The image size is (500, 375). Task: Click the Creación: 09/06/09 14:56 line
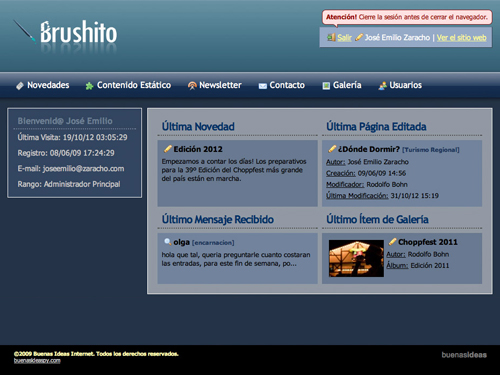pyautogui.click(x=366, y=173)
